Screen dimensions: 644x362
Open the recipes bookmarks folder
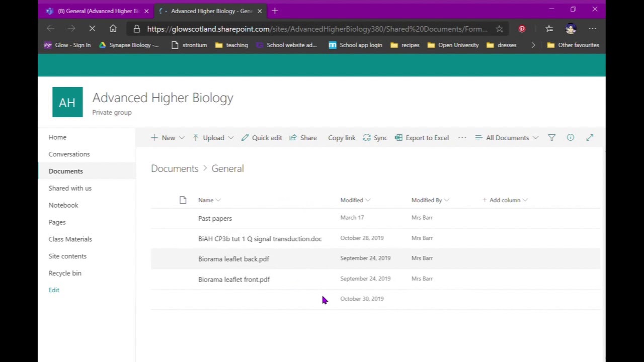click(x=405, y=45)
